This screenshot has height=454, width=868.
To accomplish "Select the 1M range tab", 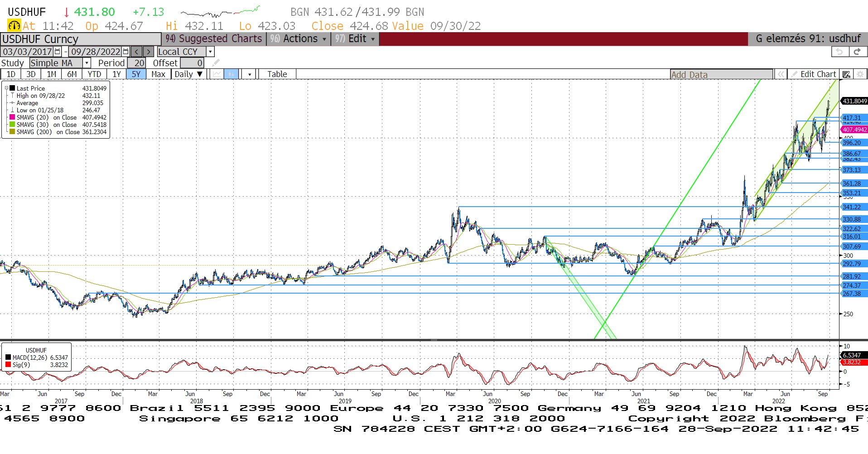I will tap(52, 74).
